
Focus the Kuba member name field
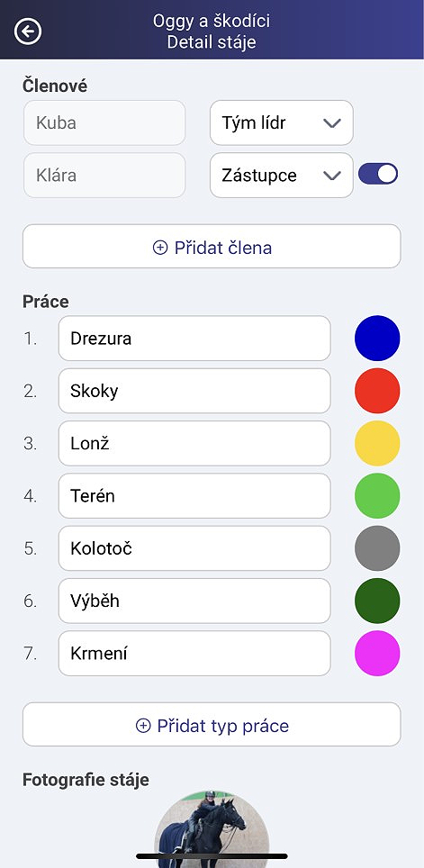104,122
